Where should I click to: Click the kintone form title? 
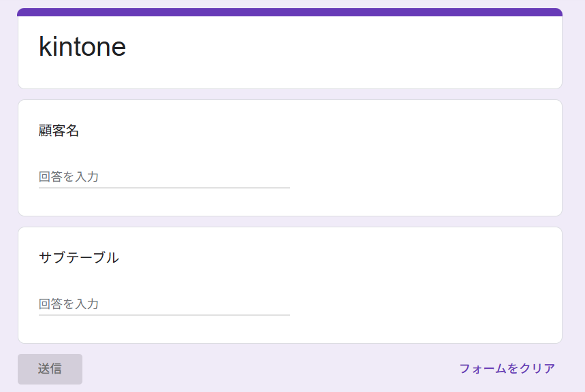coord(82,47)
